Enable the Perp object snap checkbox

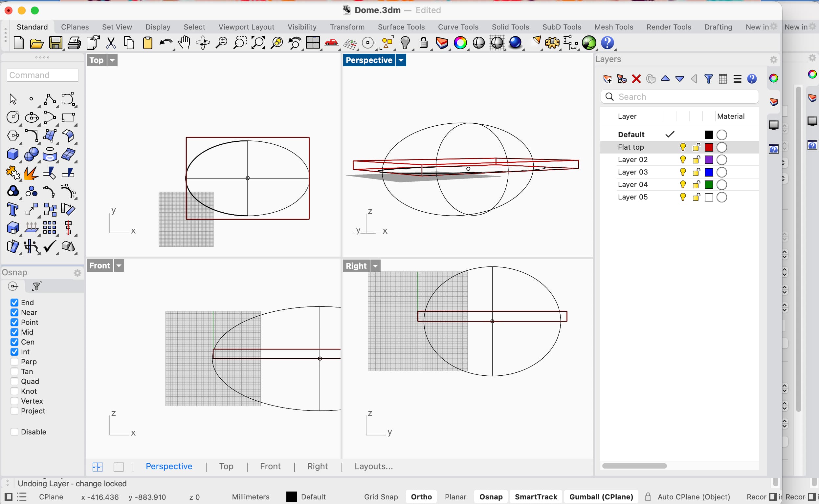point(14,361)
